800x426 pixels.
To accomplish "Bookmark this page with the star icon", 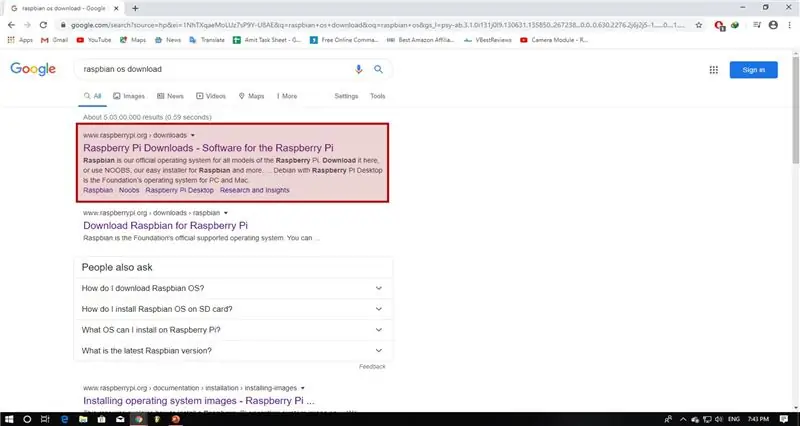I will click(x=699, y=25).
